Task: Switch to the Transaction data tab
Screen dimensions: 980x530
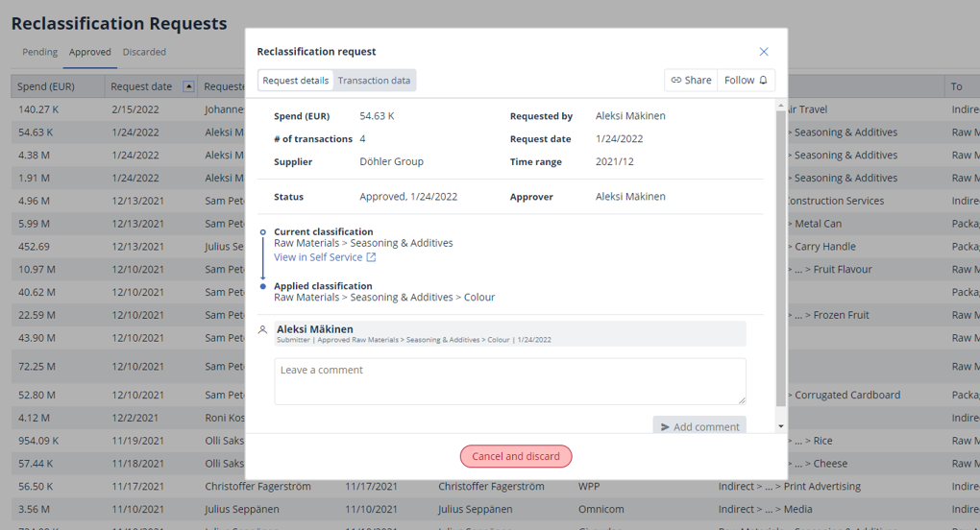Action: pos(374,81)
